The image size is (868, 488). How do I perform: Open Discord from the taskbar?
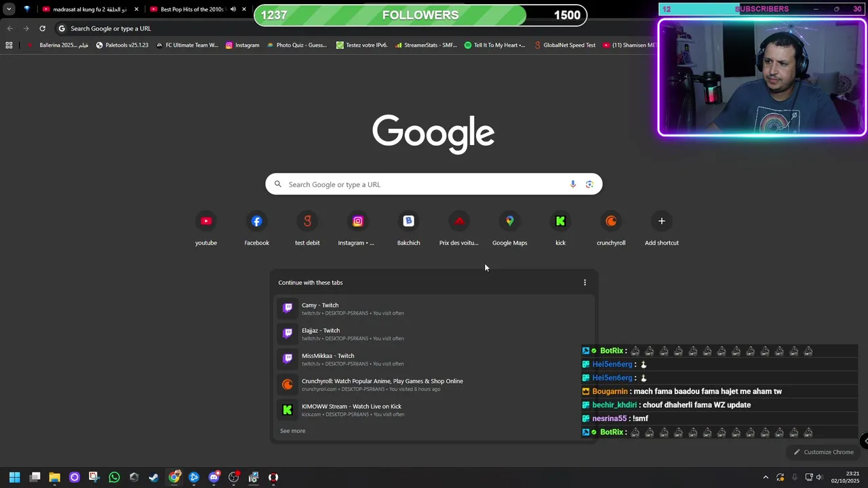point(214,477)
